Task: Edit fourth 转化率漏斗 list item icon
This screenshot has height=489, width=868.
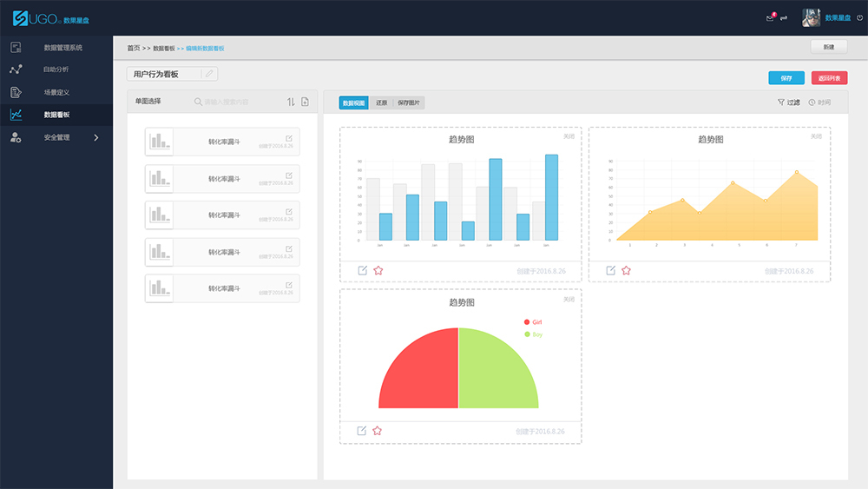Action: point(289,249)
